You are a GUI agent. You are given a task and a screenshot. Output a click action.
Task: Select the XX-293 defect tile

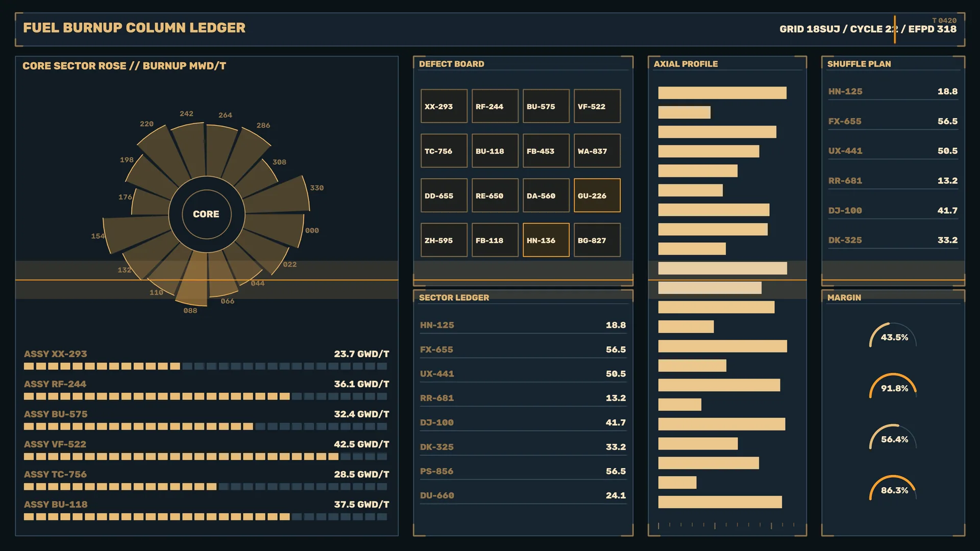(x=444, y=106)
